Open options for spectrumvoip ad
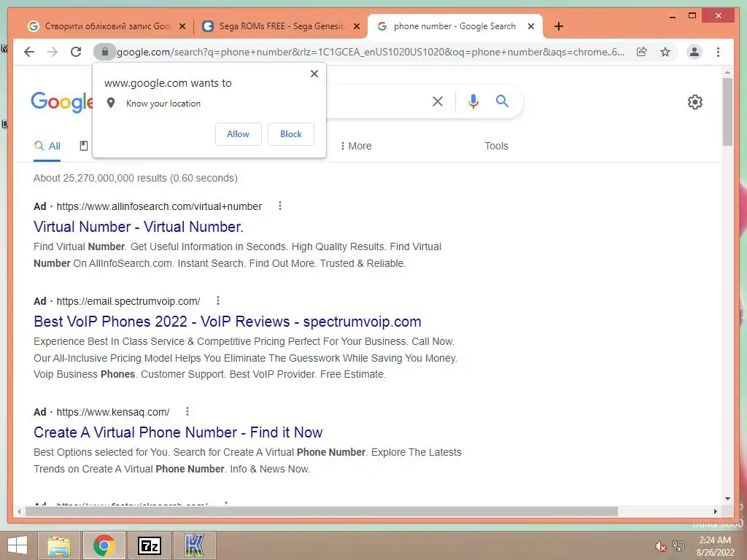The width and height of the screenshot is (747, 560). [218, 300]
